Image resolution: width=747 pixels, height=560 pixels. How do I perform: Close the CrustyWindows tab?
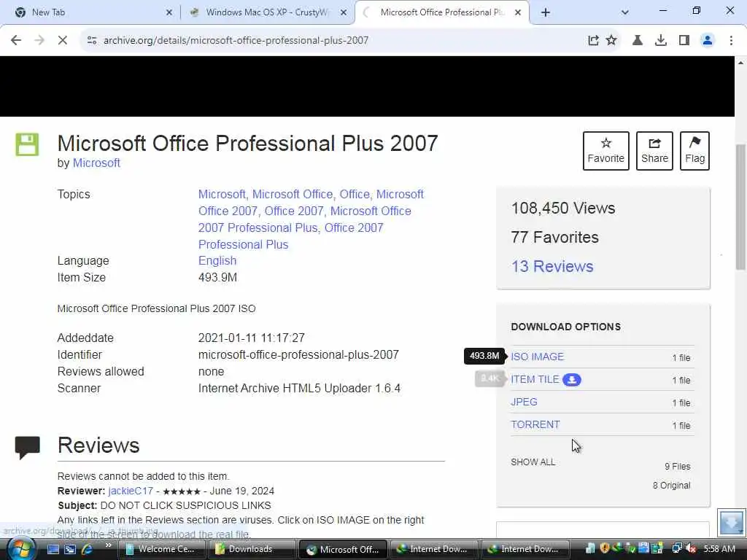[x=344, y=13]
